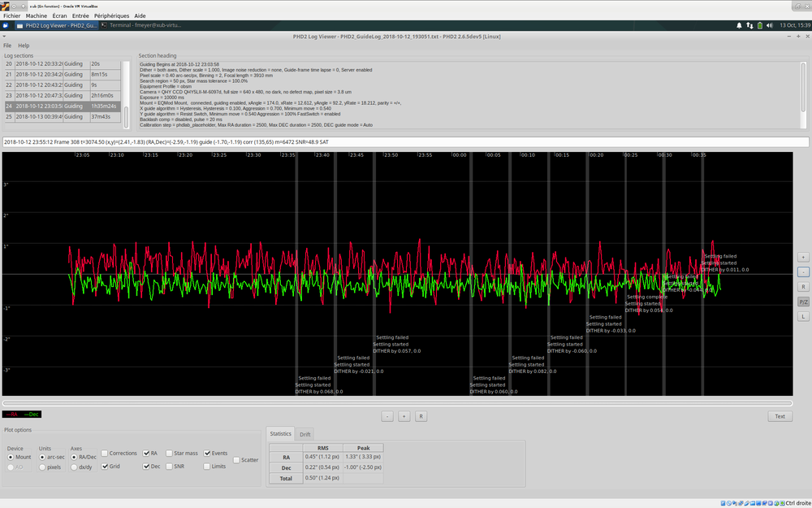The image size is (812, 508).
Task: Toggle the P/Z pan-zoom button
Action: click(803, 302)
